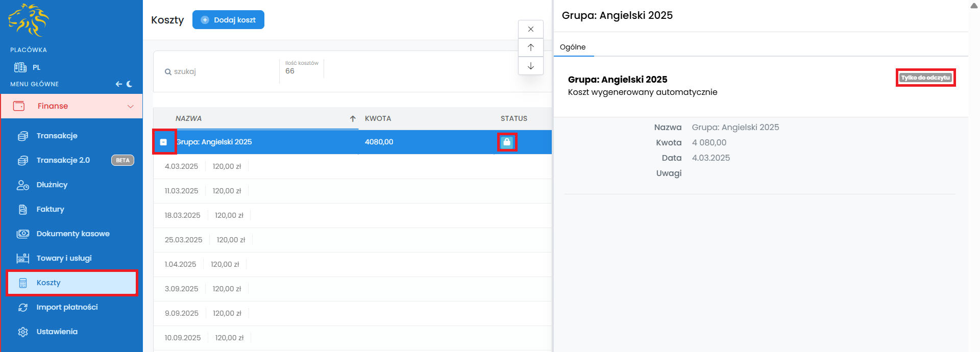This screenshot has width=980, height=352.
Task: Switch to the Ogólne tab
Action: click(573, 47)
